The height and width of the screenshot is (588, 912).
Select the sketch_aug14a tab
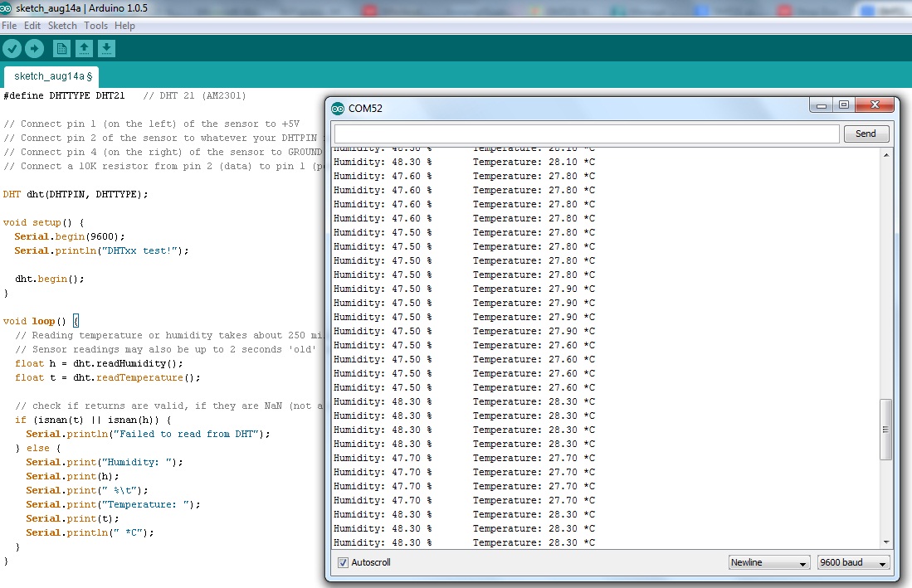click(x=52, y=76)
